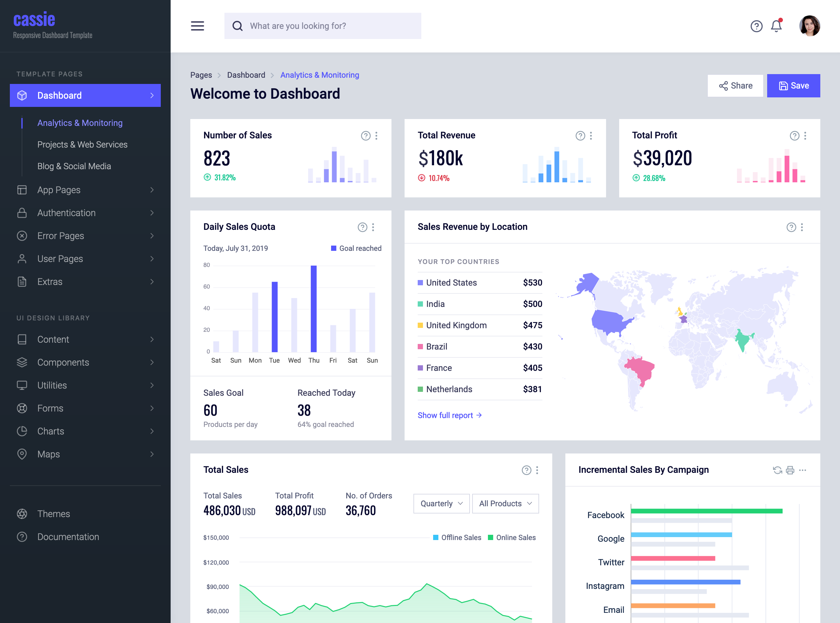
Task: Open the Quarterly dropdown
Action: 441,503
